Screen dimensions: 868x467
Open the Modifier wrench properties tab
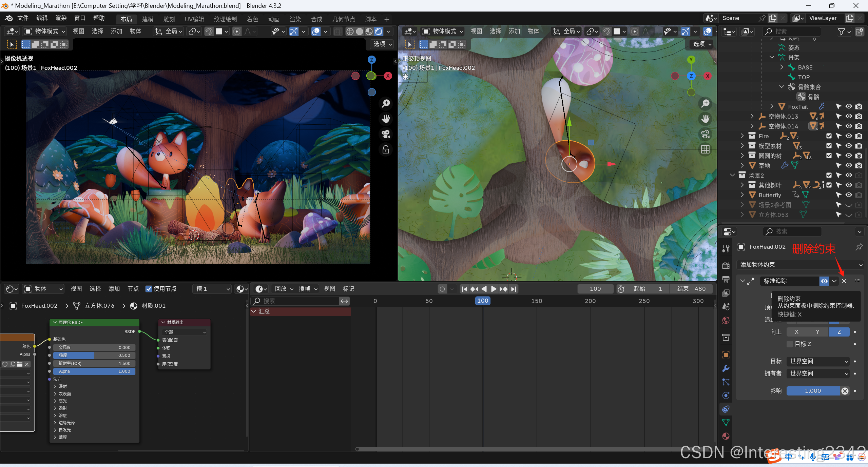pos(726,368)
